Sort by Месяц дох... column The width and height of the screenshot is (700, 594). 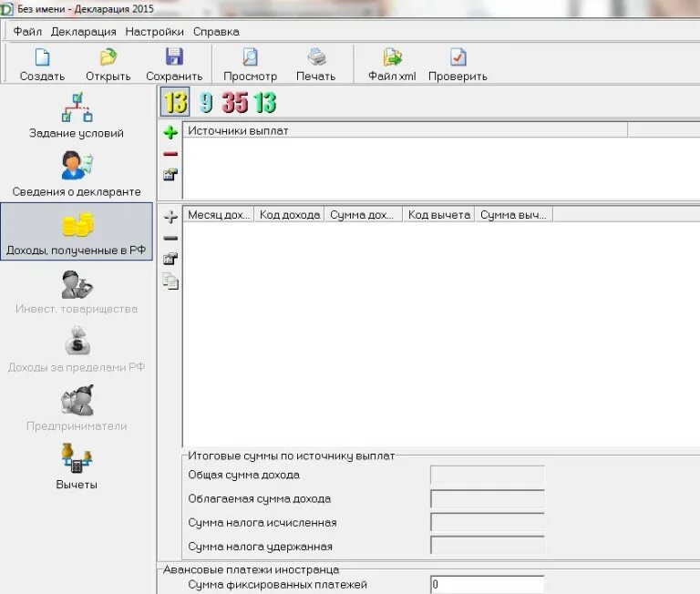coord(219,215)
